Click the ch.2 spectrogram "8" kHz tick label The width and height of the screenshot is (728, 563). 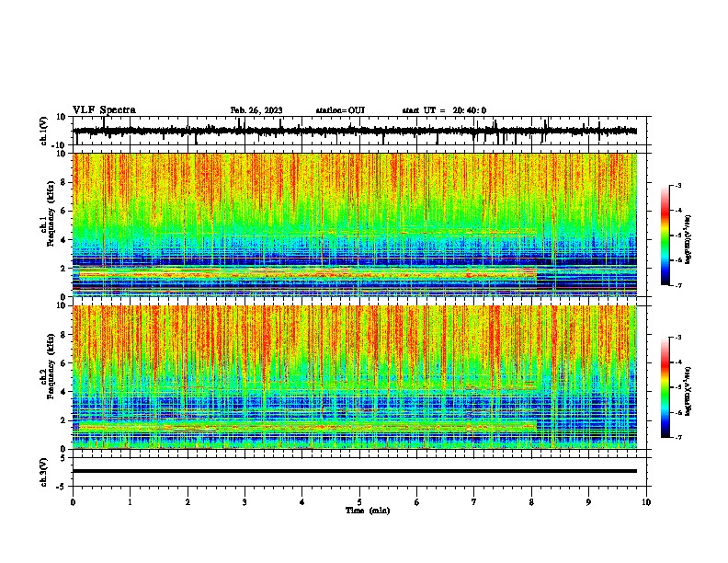tap(63, 335)
